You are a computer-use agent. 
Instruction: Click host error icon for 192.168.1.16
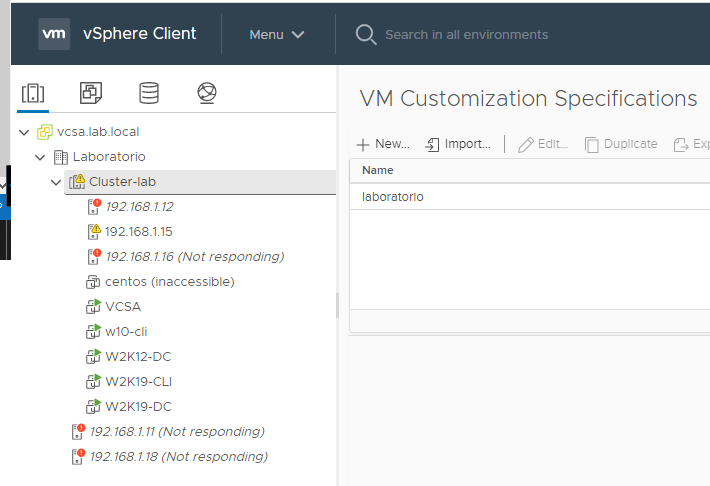[94, 256]
